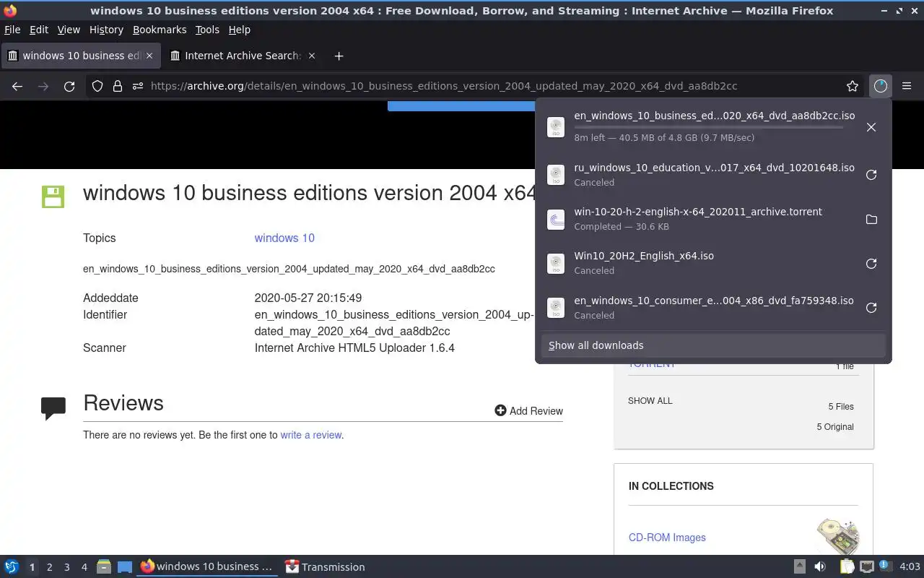
Task: Retry the Win10_20H2_English_x64.iso download
Action: pyautogui.click(x=871, y=264)
